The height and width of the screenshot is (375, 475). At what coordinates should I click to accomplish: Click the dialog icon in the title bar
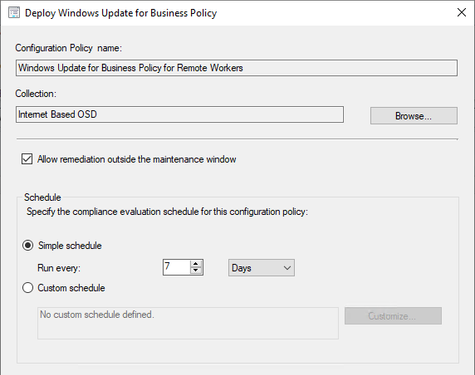click(14, 13)
